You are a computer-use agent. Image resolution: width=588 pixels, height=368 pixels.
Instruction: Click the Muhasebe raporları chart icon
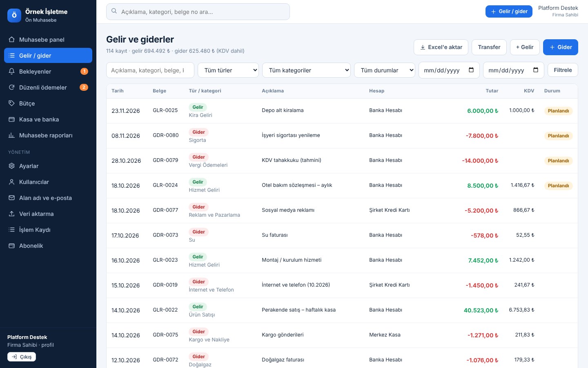tap(11, 135)
